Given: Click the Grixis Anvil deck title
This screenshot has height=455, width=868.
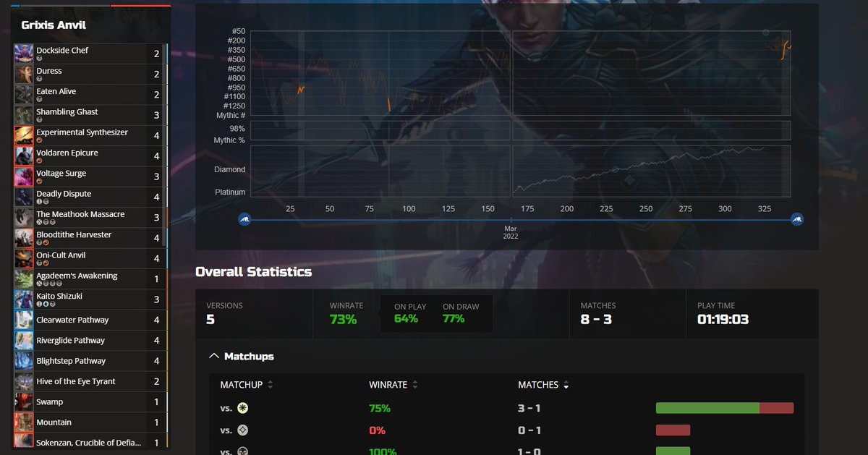Looking at the screenshot, I should 54,25.
